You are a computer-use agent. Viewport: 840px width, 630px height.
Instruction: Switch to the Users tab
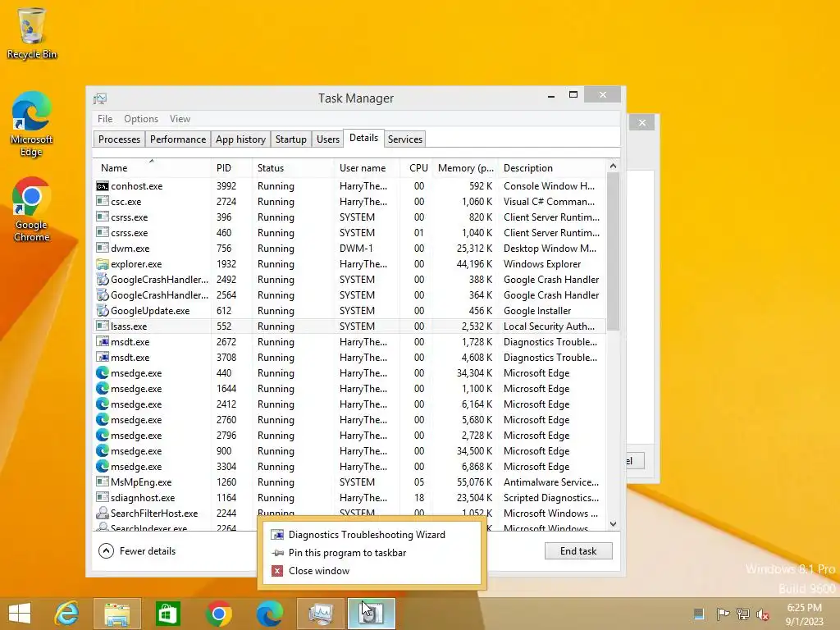pos(328,139)
